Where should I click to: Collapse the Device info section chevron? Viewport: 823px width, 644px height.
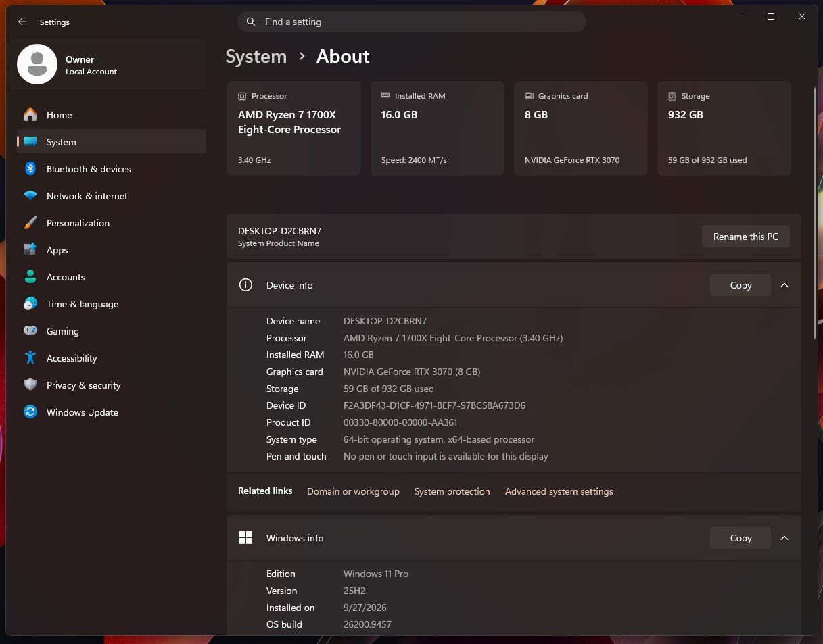coord(784,285)
